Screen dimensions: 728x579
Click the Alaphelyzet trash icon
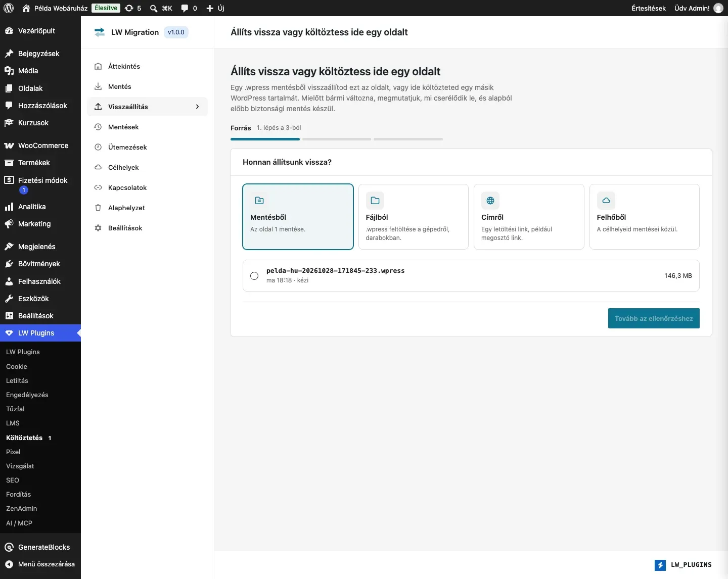pos(98,208)
